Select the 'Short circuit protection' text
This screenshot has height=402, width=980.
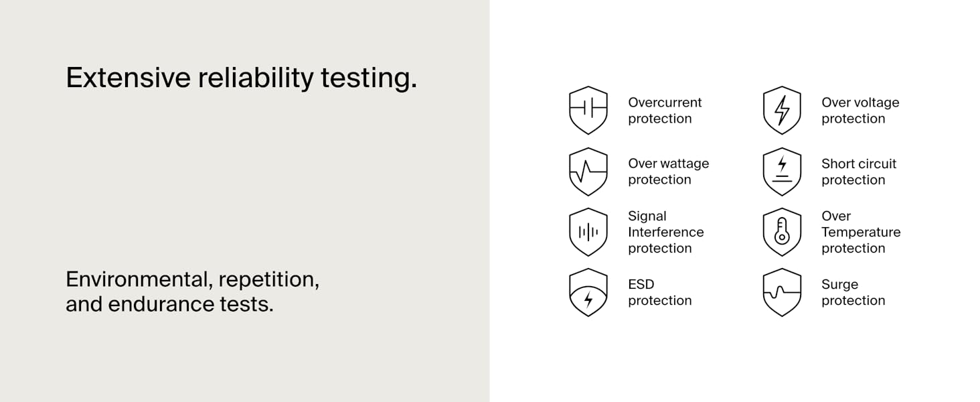tap(859, 172)
